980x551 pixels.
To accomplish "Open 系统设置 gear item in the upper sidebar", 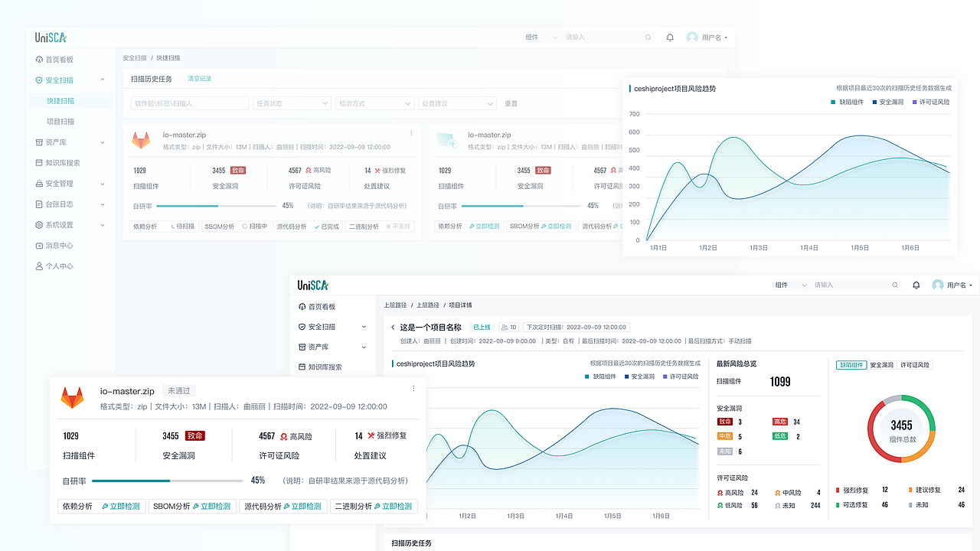I will [54, 225].
